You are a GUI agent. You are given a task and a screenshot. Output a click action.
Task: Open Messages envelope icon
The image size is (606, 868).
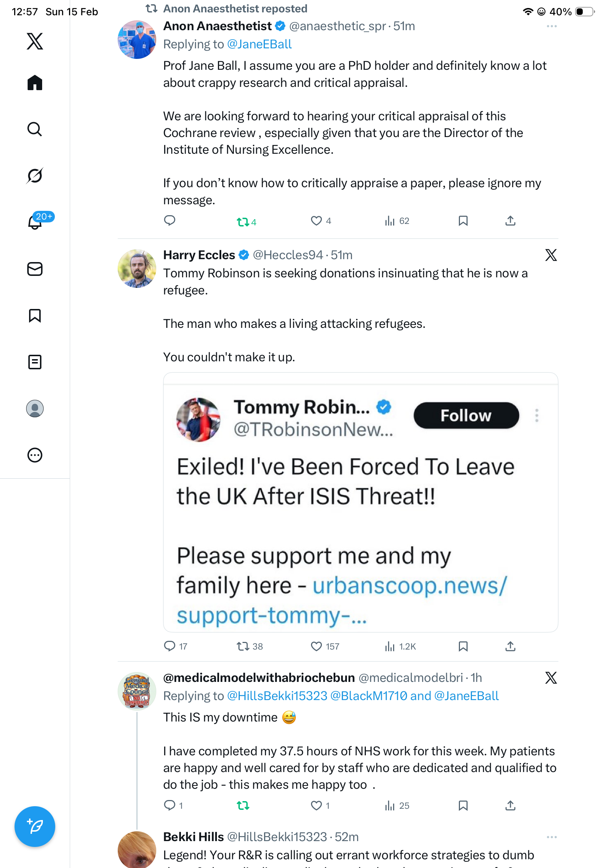tap(35, 269)
